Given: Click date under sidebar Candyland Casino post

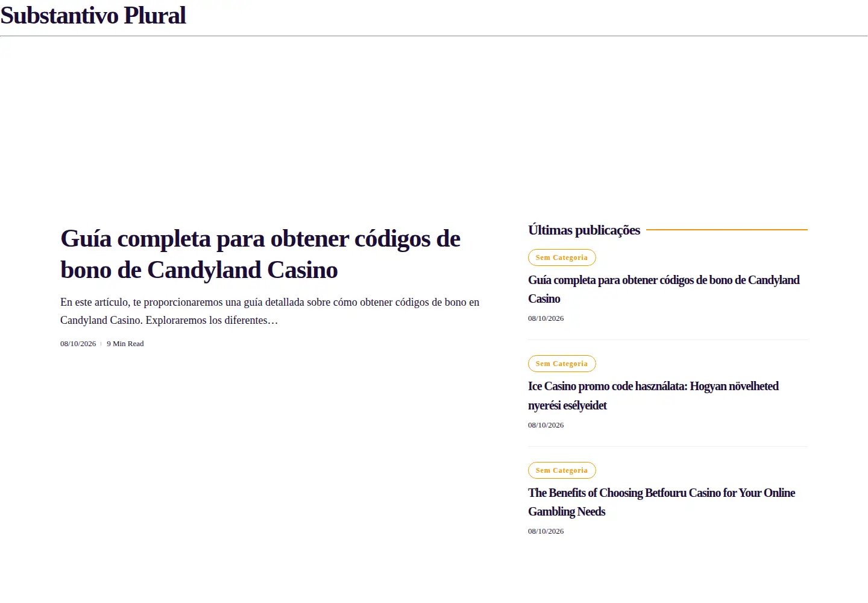Looking at the screenshot, I should [546, 318].
